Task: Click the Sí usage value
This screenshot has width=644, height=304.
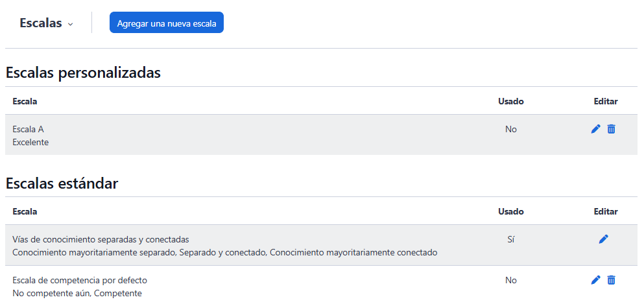Action: [x=511, y=239]
